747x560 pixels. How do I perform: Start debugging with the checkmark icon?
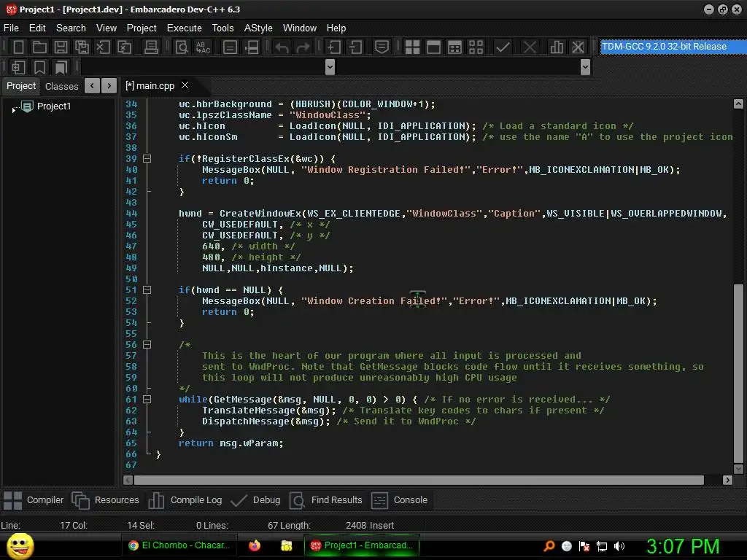(x=503, y=47)
